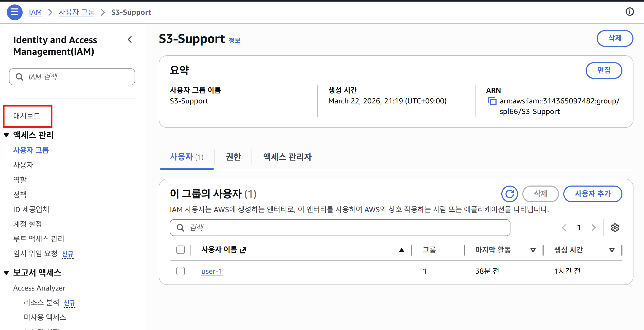Collapse the IAM sidebar with the chevron

[x=130, y=39]
